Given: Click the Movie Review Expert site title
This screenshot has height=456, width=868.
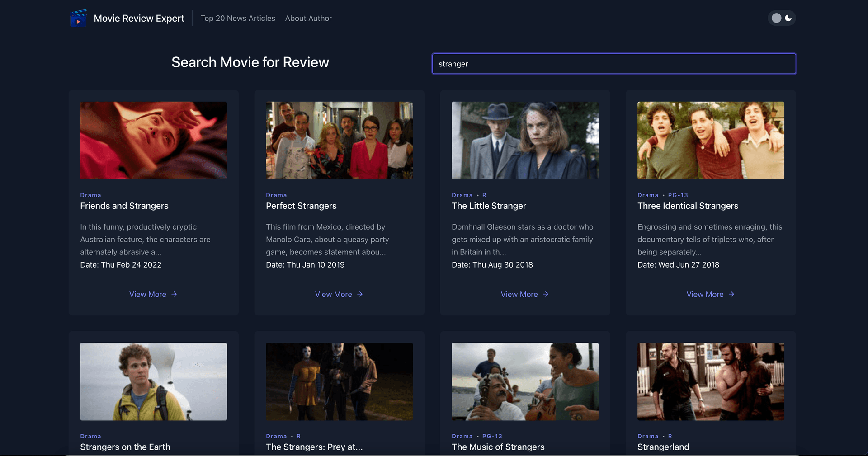Looking at the screenshot, I should [x=139, y=18].
